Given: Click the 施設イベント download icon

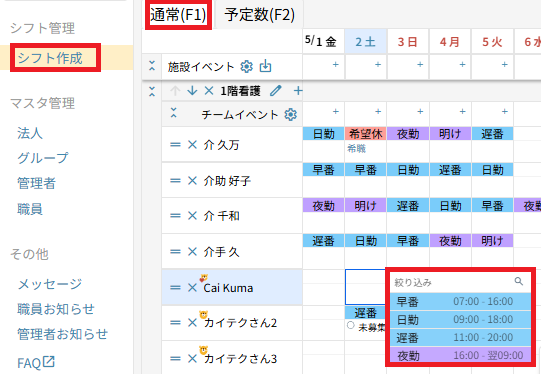Looking at the screenshot, I should 265,66.
